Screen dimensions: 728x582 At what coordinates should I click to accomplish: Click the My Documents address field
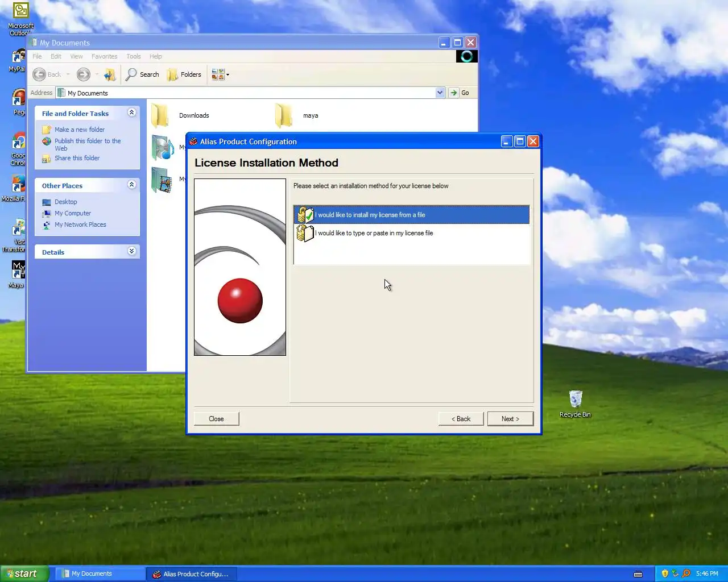pos(246,93)
